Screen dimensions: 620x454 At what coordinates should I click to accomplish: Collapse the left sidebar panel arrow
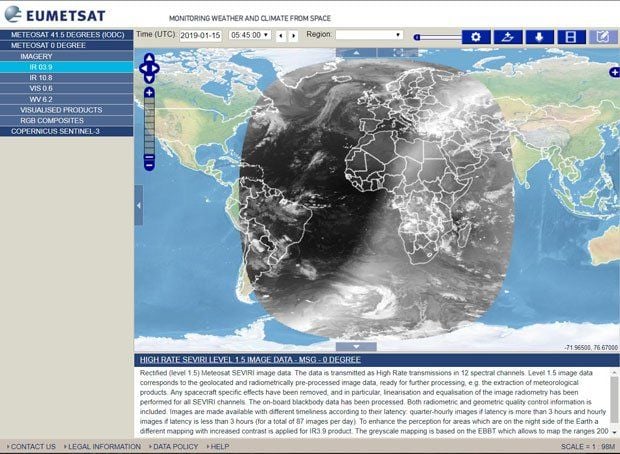(x=139, y=205)
